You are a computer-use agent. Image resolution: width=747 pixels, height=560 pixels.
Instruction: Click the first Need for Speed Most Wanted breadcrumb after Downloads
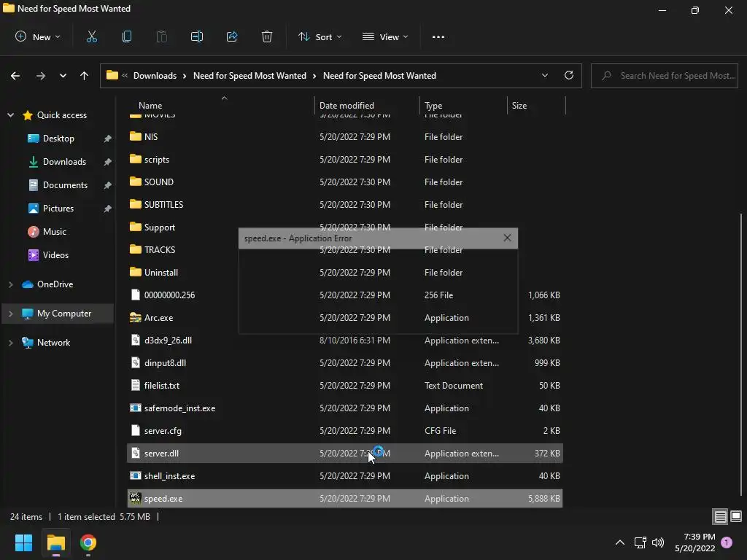[x=249, y=76]
